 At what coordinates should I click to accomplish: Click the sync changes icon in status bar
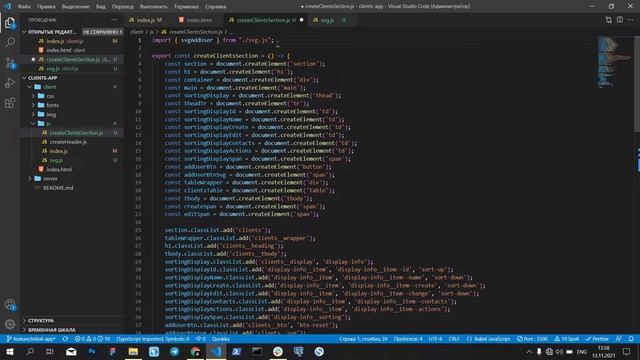click(65, 339)
